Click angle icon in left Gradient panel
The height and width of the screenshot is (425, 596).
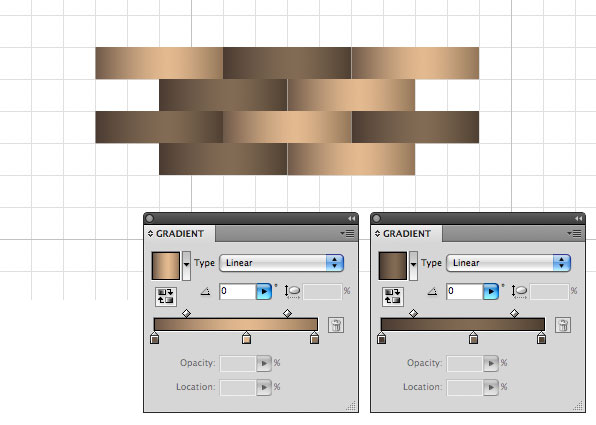(x=205, y=292)
